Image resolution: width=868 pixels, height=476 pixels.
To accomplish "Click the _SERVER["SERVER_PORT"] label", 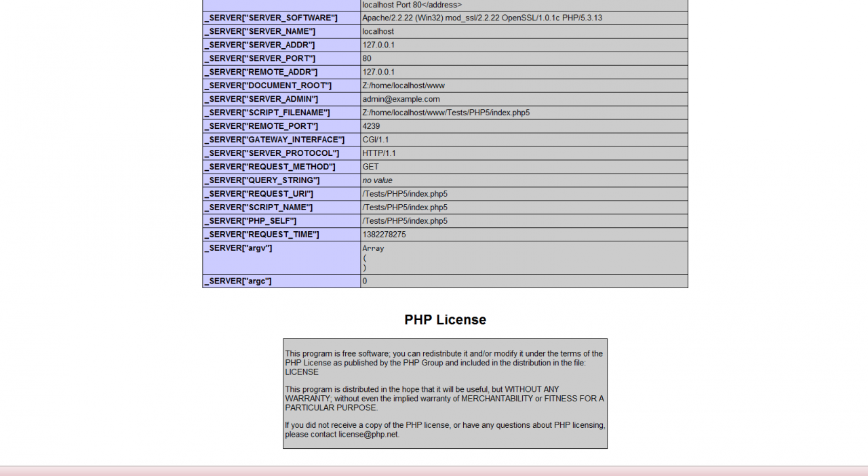I will [x=260, y=58].
